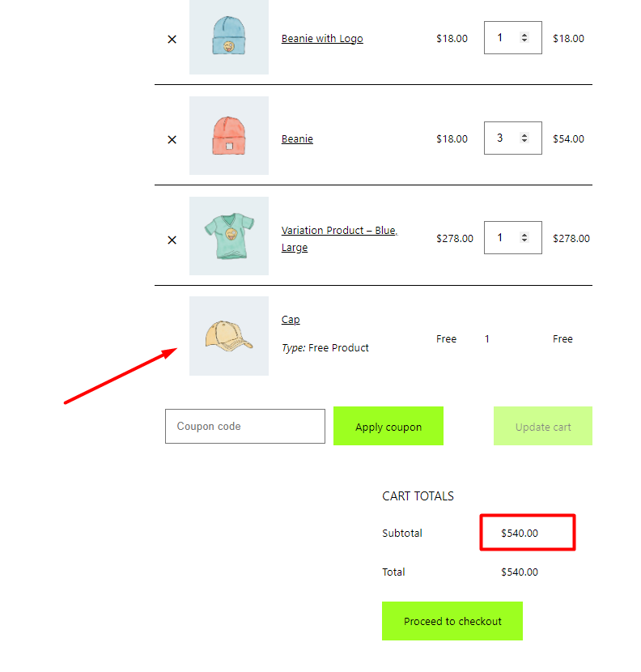The height and width of the screenshot is (672, 641).
Task: Click the green t-shirt product thumbnail
Action: [229, 236]
